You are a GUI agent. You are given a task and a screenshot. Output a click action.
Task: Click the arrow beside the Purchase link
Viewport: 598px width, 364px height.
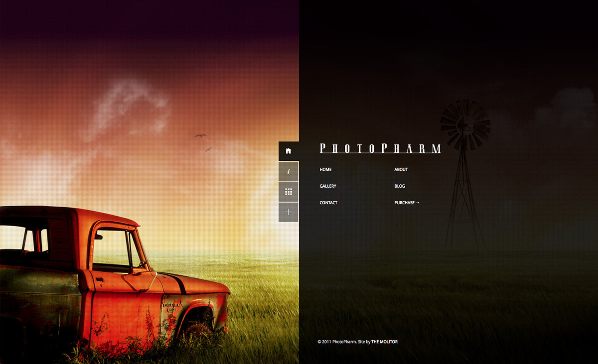[x=417, y=203]
